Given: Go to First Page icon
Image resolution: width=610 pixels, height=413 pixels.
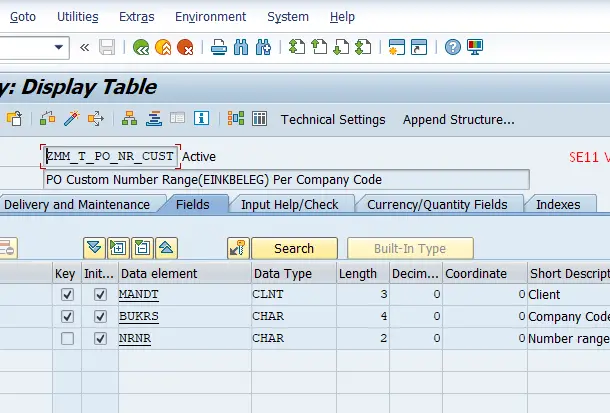Looking at the screenshot, I should tap(297, 47).
